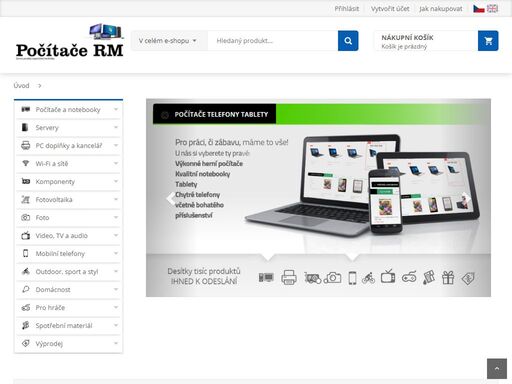Click the Jak nakupovat link

pyautogui.click(x=441, y=9)
